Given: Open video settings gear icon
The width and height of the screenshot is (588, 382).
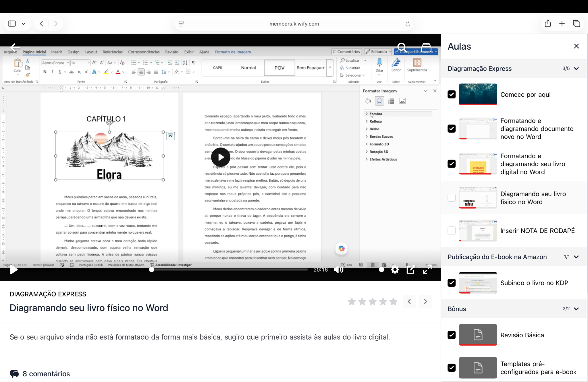Looking at the screenshot, I should click(395, 269).
